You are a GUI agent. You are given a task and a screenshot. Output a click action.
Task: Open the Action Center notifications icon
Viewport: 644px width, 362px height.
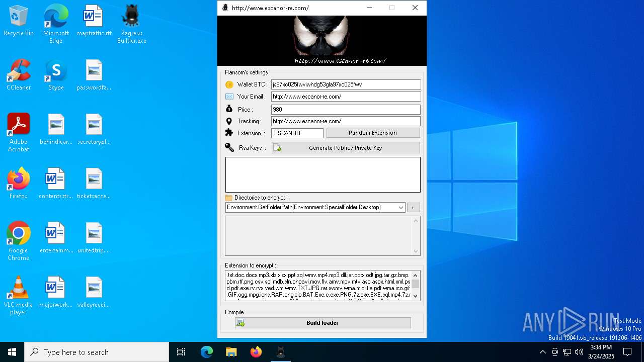[x=628, y=352]
